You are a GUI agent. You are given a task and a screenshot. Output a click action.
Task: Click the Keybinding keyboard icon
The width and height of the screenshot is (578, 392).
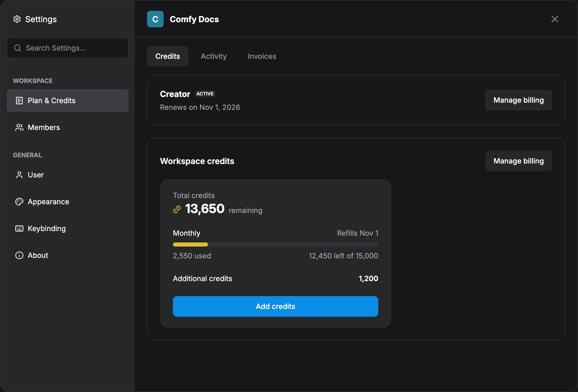tap(19, 228)
